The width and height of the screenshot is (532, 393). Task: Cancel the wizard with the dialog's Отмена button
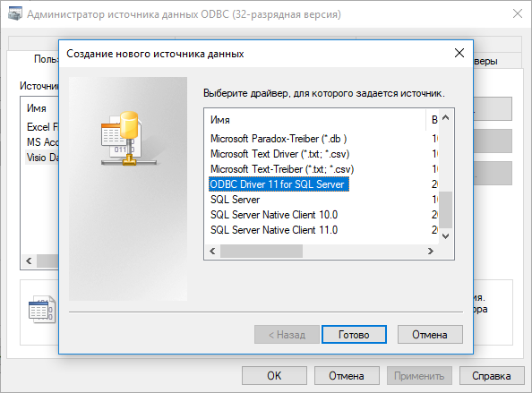tap(430, 335)
